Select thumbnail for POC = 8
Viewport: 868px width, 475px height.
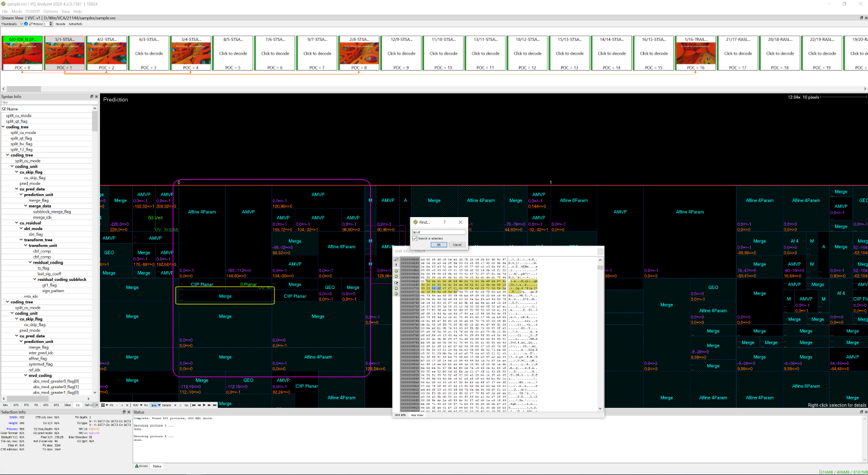358,53
